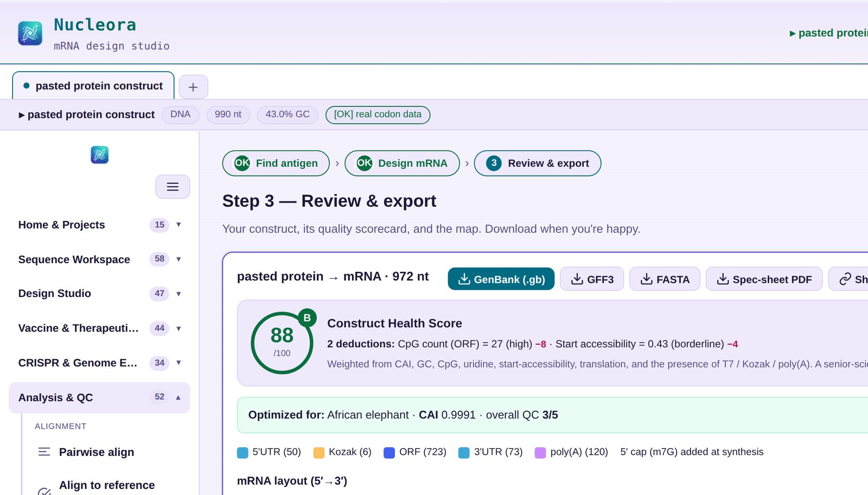
Task: Click the Optimized for African elephant banner
Action: tap(552, 415)
